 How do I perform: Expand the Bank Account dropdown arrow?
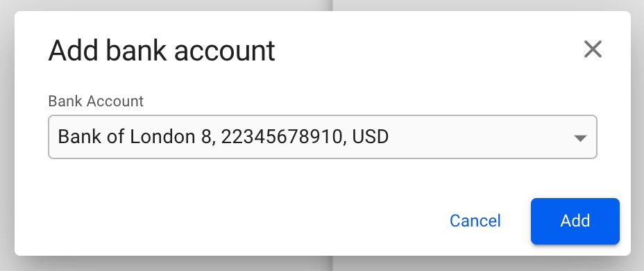tap(580, 138)
